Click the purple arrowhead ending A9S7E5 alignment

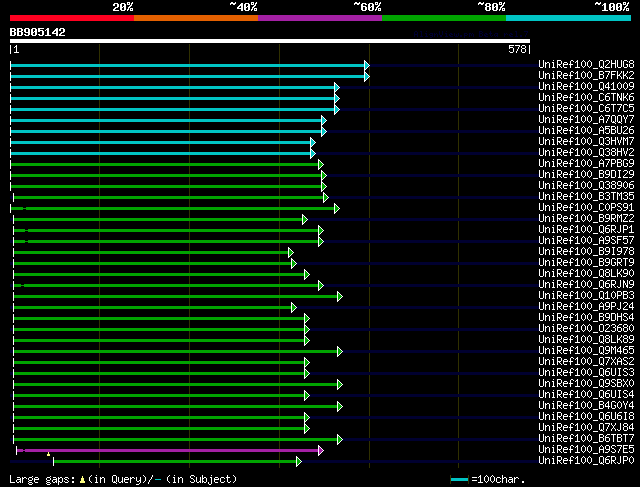[321, 451]
